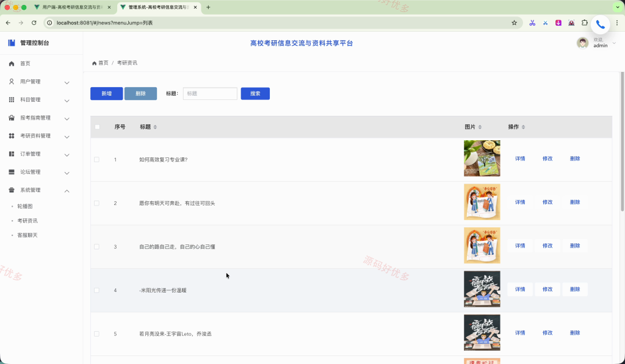Click breadcrumb home icon
The image size is (625, 364).
coord(94,63)
